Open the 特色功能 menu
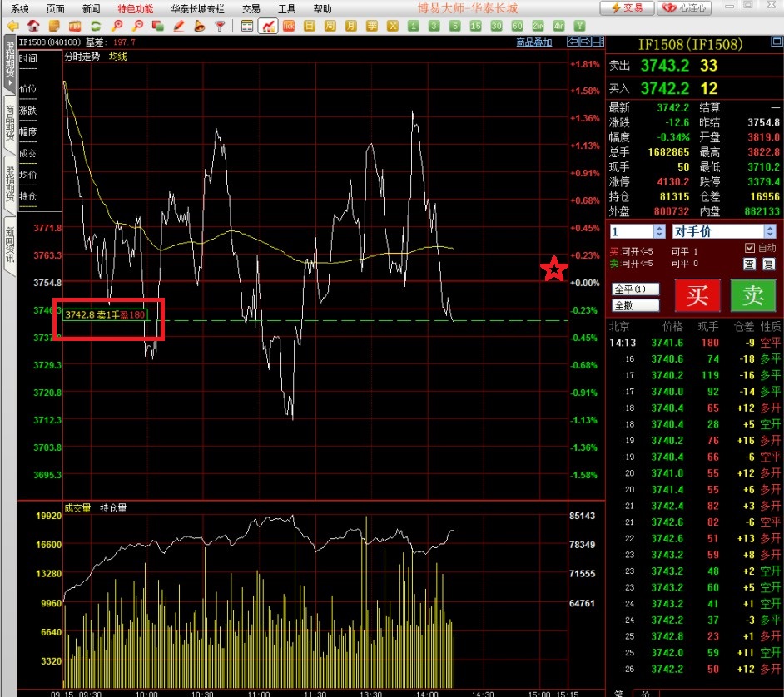 (135, 8)
